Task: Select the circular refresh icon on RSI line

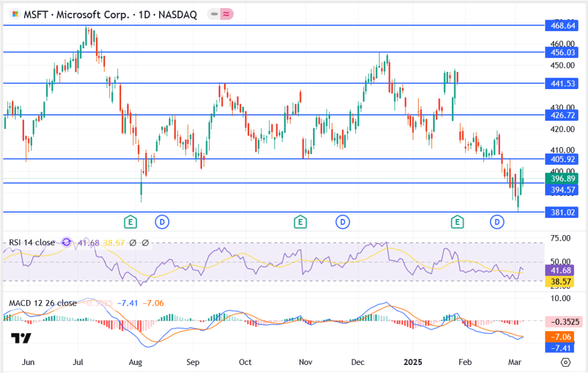Action: pos(66,243)
